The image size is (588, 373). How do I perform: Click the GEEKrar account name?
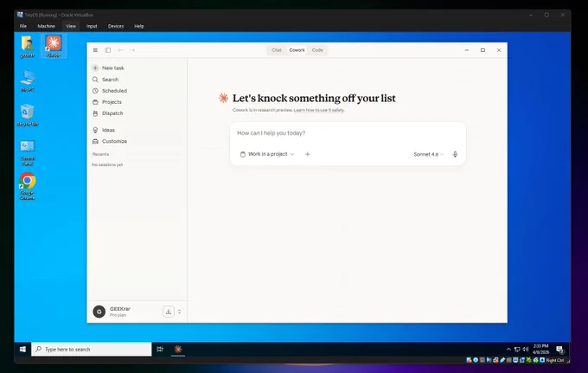pos(120,309)
